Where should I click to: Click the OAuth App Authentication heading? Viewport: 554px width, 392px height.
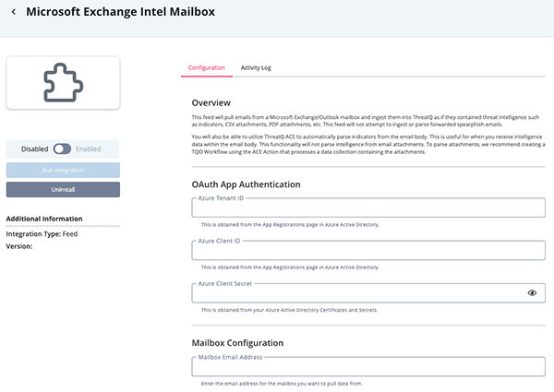[246, 184]
